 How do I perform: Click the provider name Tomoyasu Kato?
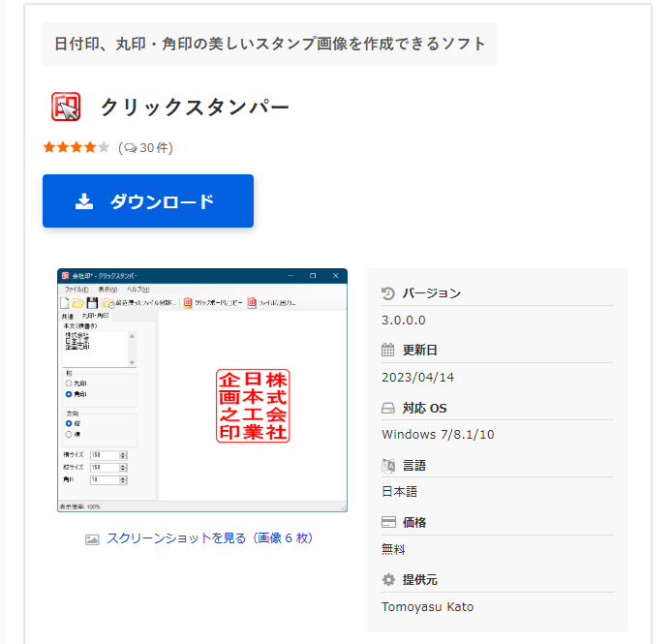(427, 607)
